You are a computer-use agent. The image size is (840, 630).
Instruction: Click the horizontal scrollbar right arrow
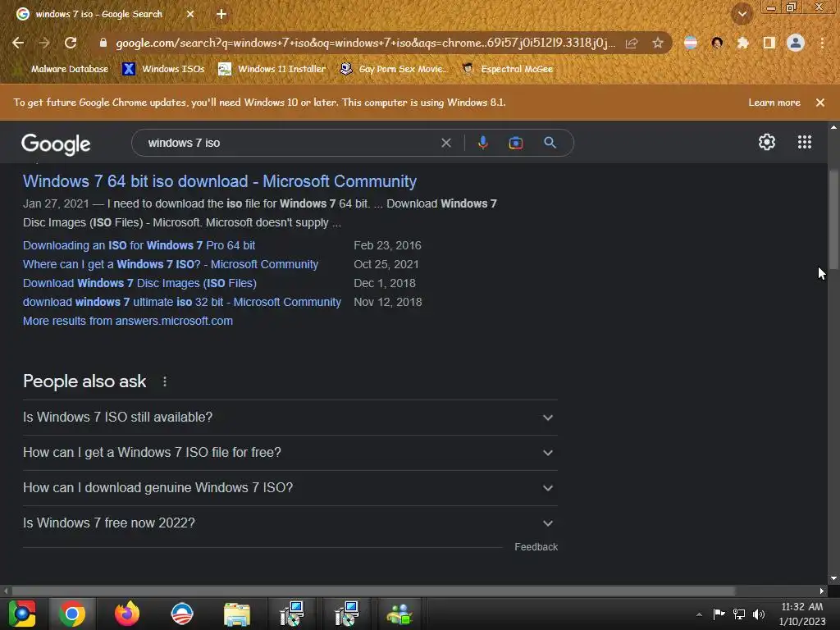(x=822, y=591)
